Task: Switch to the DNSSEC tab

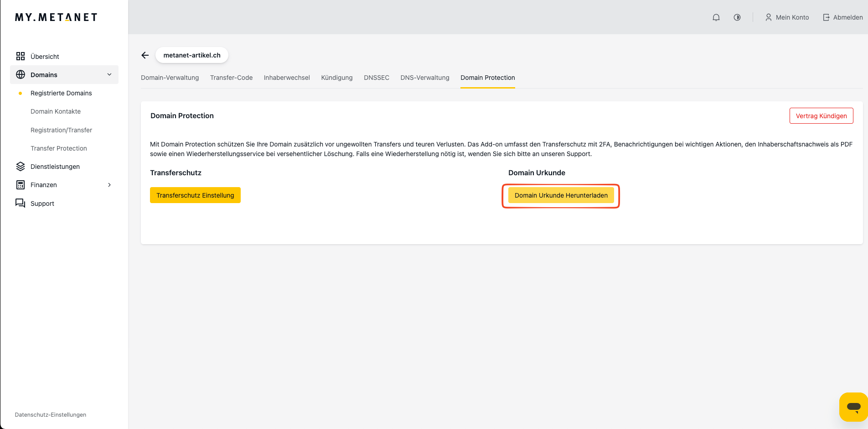Action: (377, 78)
